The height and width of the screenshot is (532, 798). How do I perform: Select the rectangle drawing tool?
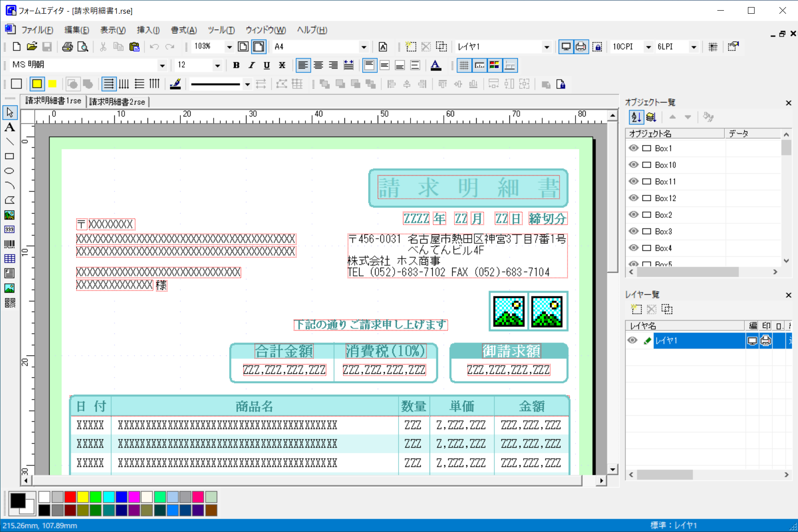[9, 156]
